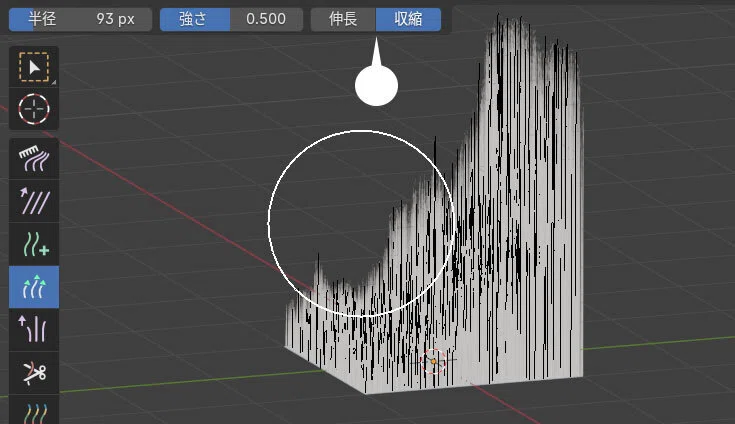Select the Add hair tool
Viewport: 735px width, 424px height.
[x=34, y=244]
